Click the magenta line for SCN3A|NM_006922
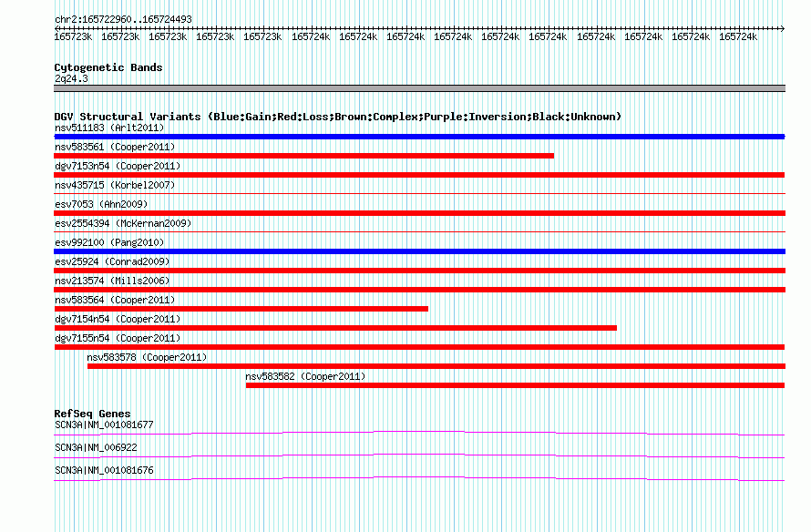The image size is (811, 532). [x=419, y=456]
